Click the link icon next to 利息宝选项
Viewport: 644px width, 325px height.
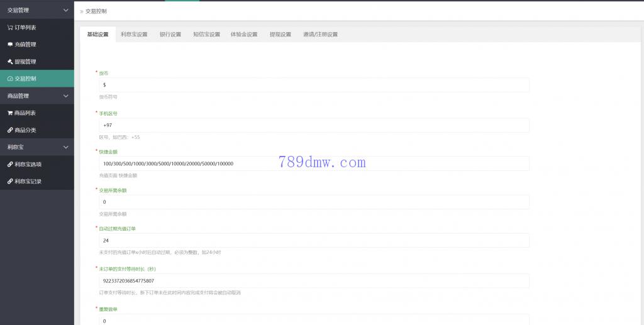(9, 164)
